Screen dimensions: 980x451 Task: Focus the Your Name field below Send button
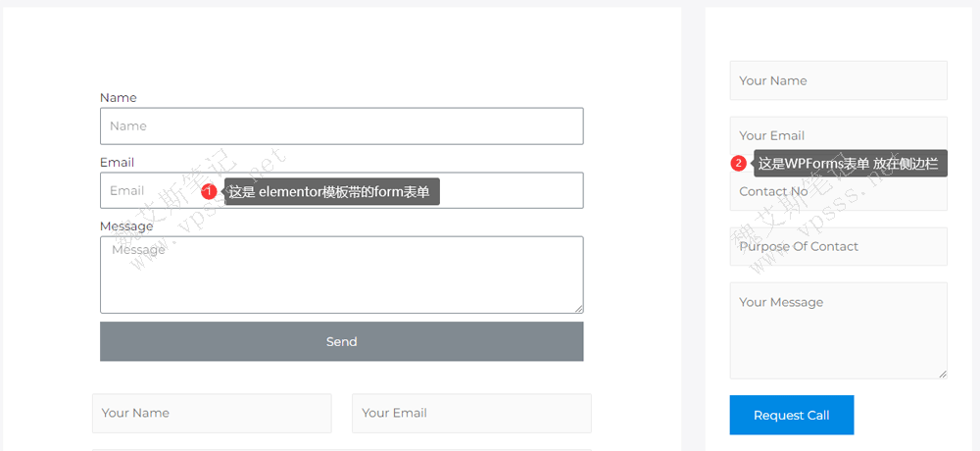[212, 413]
